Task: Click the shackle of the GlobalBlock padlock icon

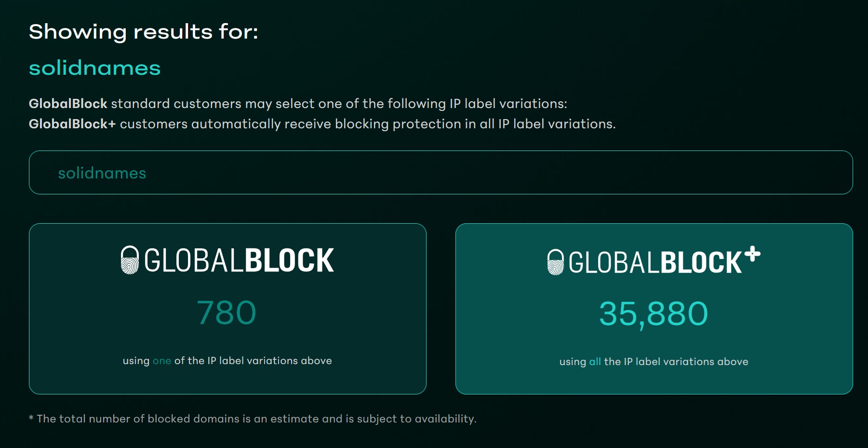Action: 129,251
